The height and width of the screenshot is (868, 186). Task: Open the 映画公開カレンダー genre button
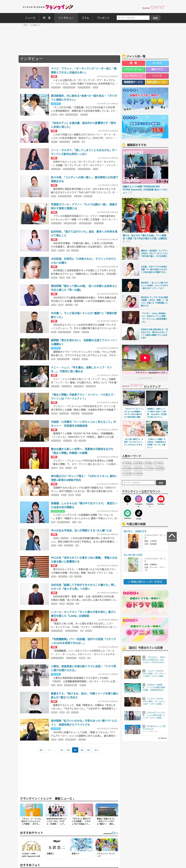coord(157,82)
